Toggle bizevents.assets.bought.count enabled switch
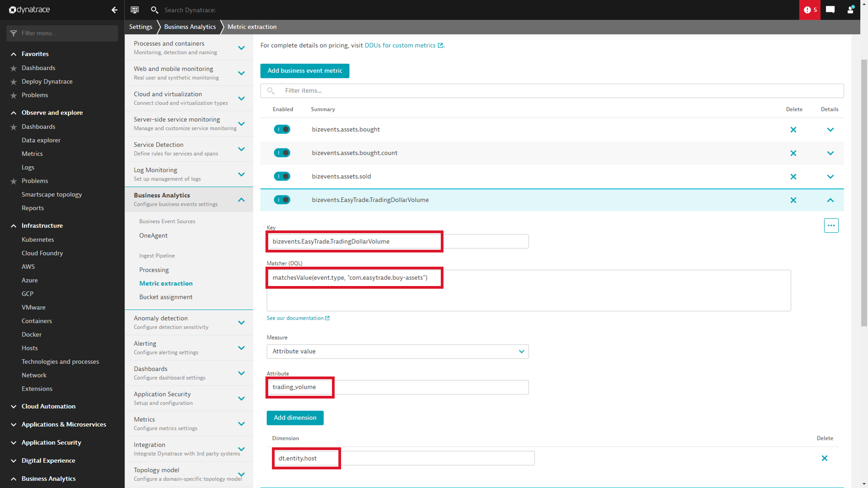The image size is (868, 488). click(282, 153)
